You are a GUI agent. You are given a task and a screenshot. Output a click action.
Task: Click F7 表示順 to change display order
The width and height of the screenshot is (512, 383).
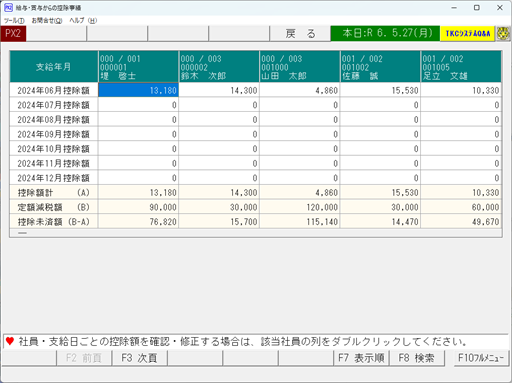point(361,358)
